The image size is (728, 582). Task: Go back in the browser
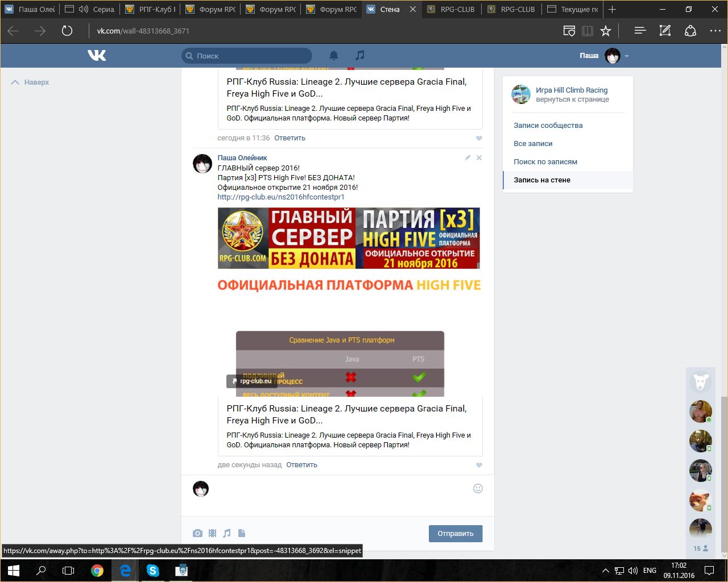pyautogui.click(x=13, y=31)
